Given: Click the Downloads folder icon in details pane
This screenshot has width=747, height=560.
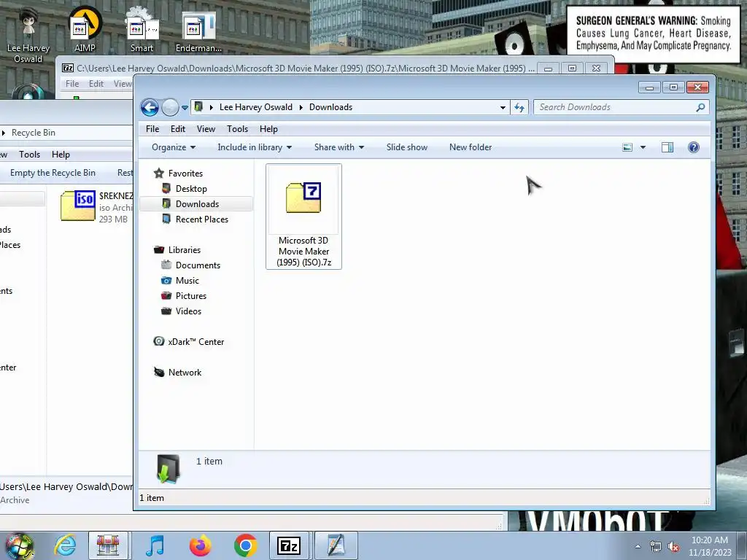Looking at the screenshot, I should [169, 469].
